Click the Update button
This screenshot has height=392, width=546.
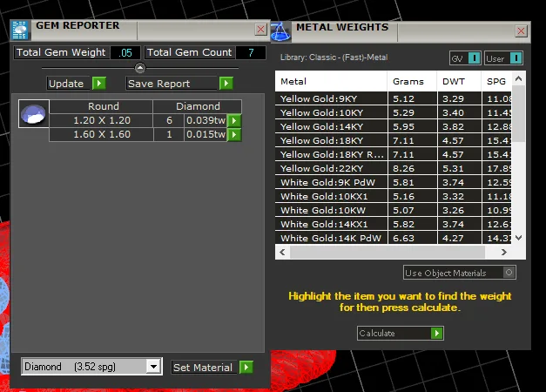pos(70,84)
